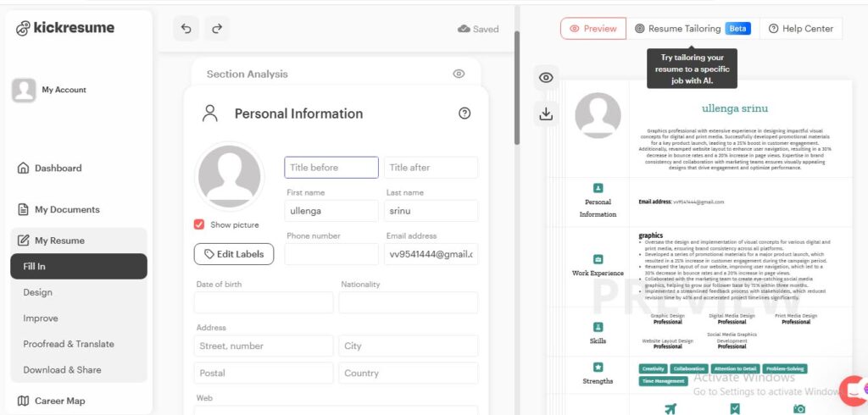Open Resume Tailoring Beta

(x=692, y=29)
